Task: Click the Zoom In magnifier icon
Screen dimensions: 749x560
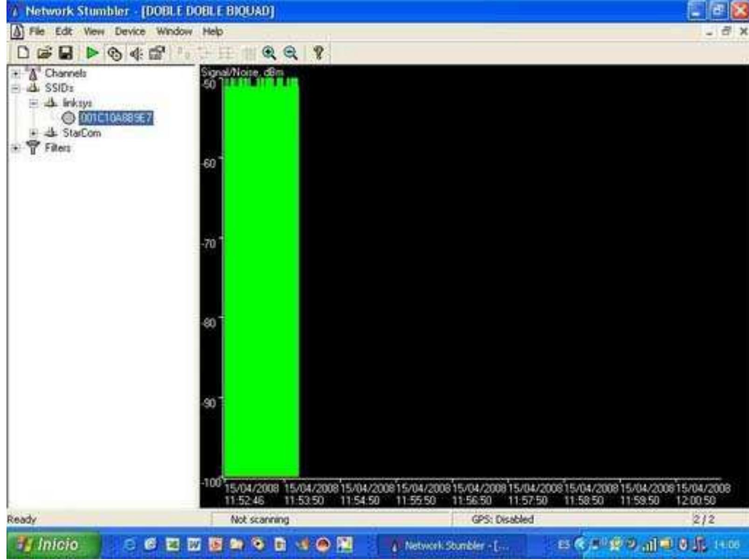Action: (x=269, y=53)
